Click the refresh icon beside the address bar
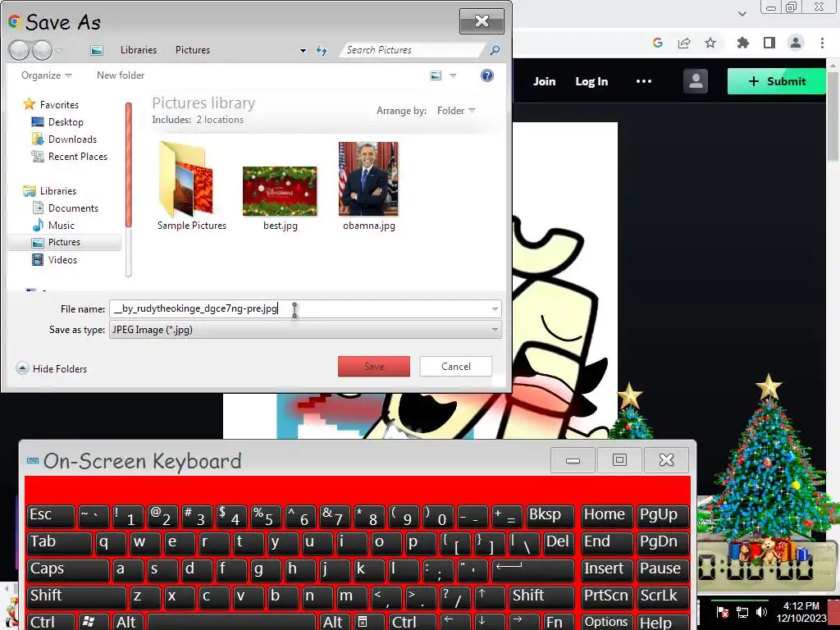The image size is (840, 630). 322,50
